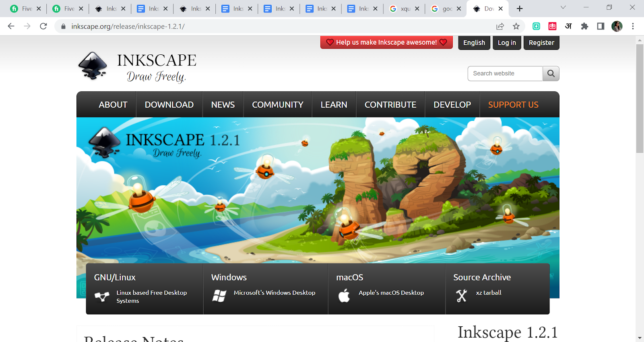
Task: Click the Windows flag logo icon
Action: (x=219, y=296)
